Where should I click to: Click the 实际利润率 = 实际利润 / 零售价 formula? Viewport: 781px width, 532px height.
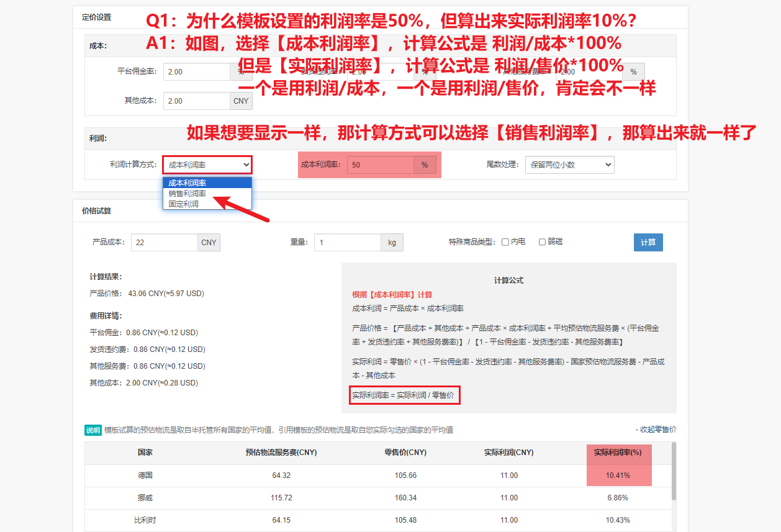(403, 395)
